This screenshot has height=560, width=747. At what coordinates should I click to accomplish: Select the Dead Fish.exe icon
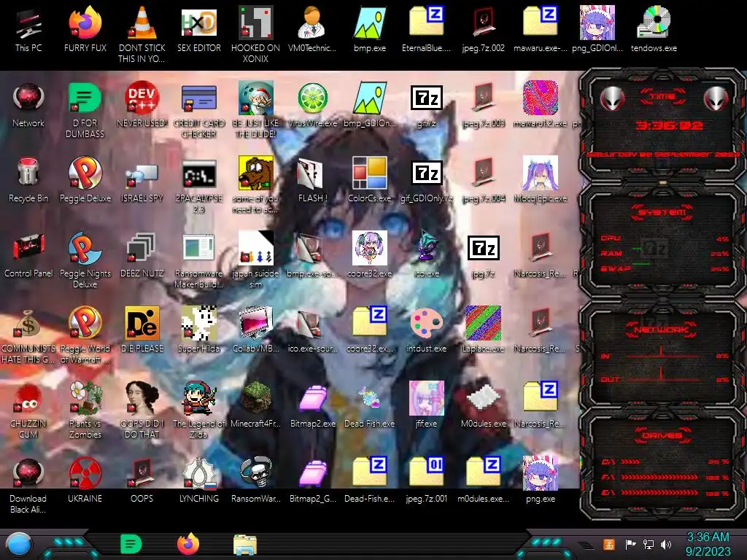tap(370, 405)
